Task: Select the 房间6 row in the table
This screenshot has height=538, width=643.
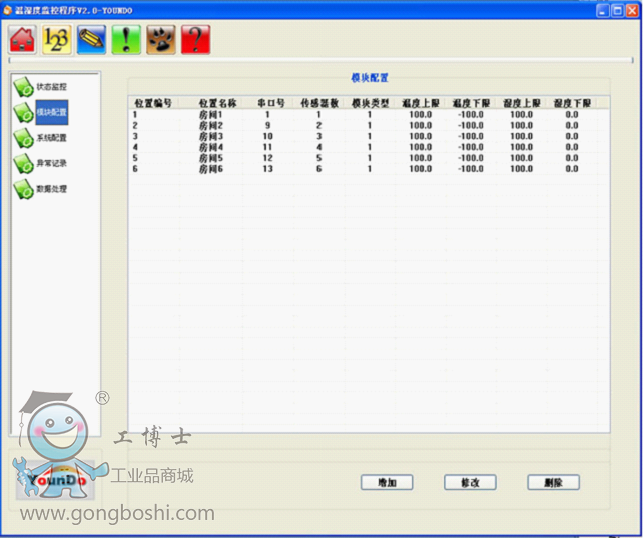Action: coord(213,169)
